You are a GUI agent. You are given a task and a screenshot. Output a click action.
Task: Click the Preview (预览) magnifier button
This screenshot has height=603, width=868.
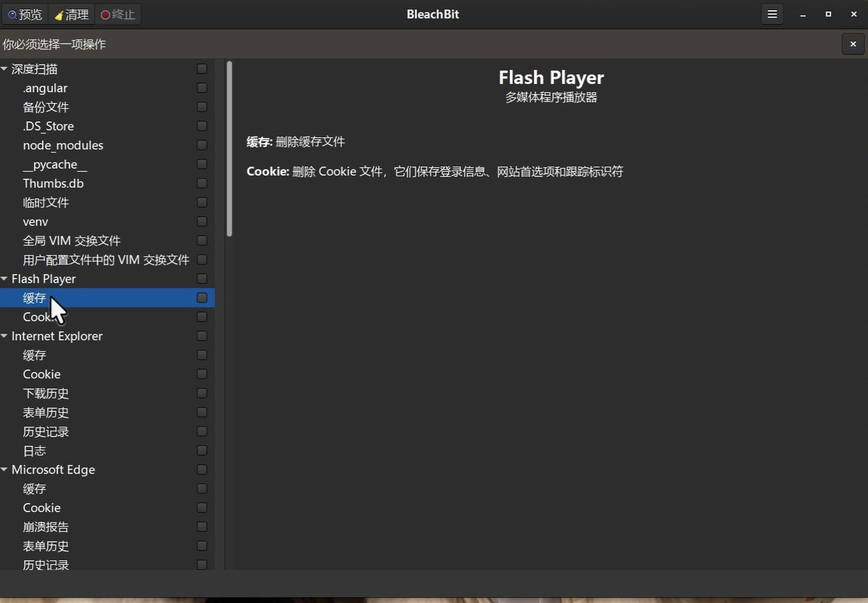25,14
